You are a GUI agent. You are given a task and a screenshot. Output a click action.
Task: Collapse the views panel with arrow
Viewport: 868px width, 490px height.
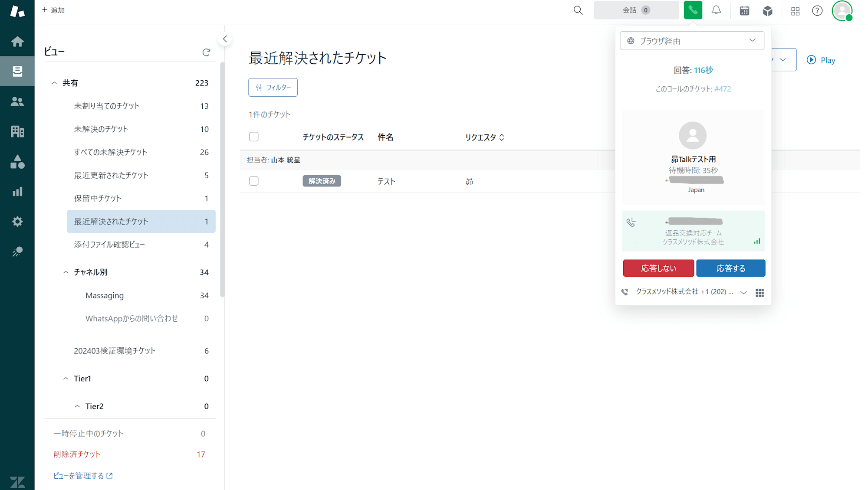click(x=225, y=39)
